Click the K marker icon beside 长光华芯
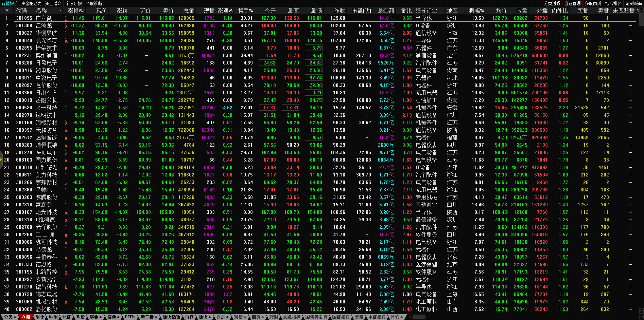The width and height of the screenshot is (644, 320). (66, 41)
